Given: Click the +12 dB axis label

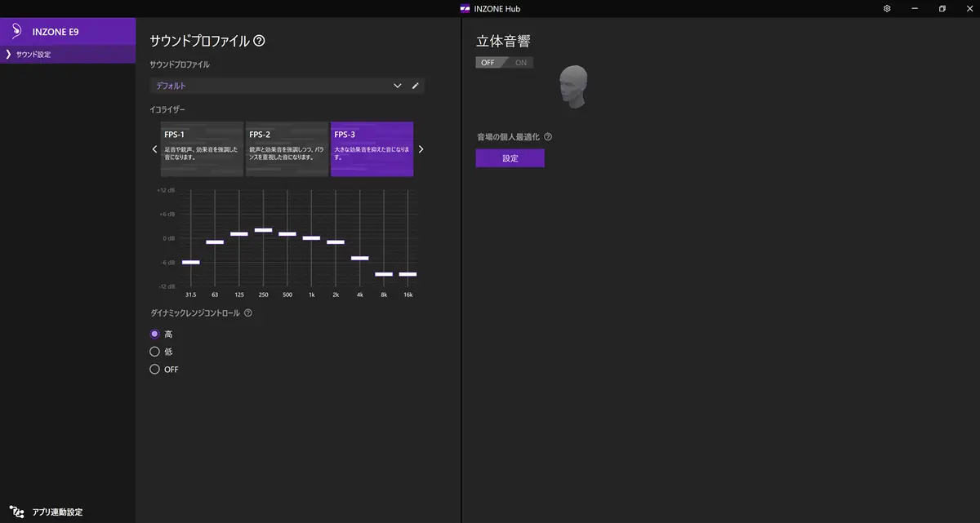Looking at the screenshot, I should [x=166, y=190].
